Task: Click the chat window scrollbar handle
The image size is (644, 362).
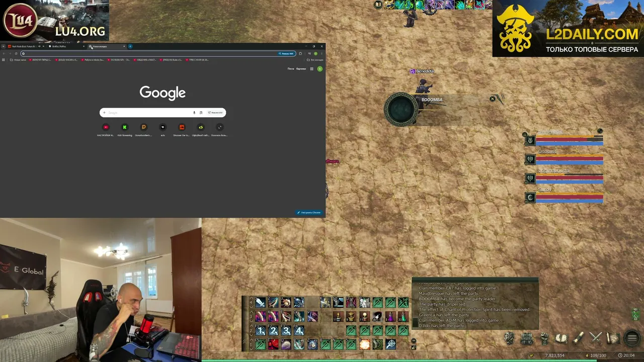Action: [x=415, y=322]
